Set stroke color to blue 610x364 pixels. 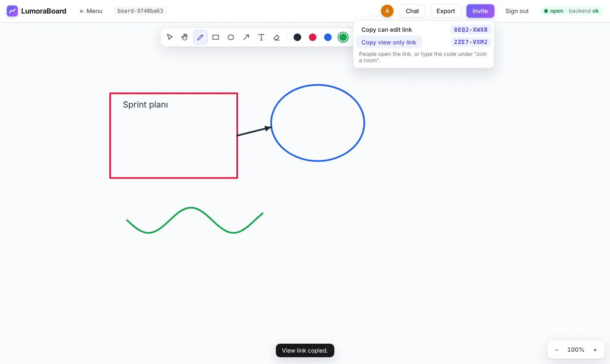[x=328, y=37]
